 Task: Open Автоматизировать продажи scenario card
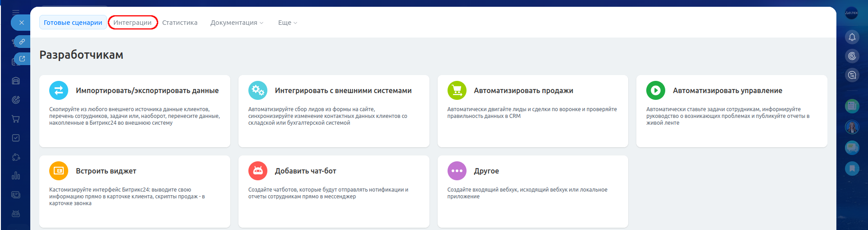[x=532, y=111]
